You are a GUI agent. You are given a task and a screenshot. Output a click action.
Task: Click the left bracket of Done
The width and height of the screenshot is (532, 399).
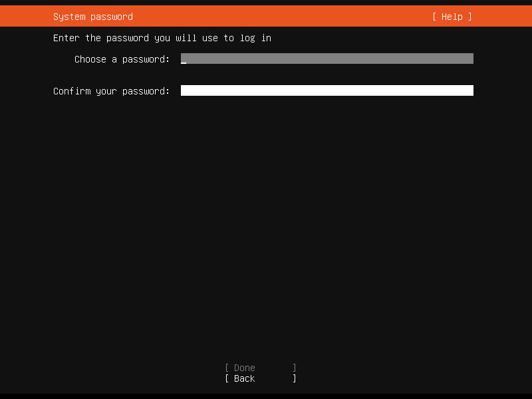tap(227, 368)
